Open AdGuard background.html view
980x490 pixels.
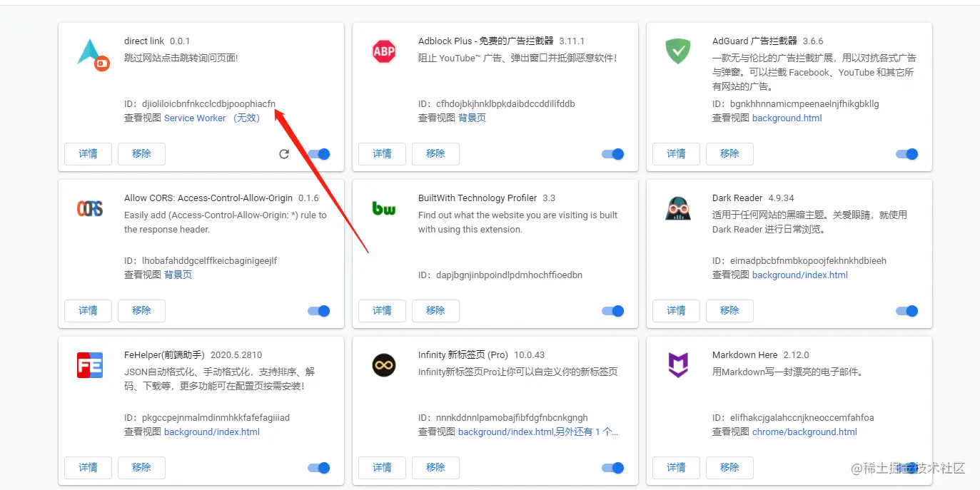tap(787, 118)
